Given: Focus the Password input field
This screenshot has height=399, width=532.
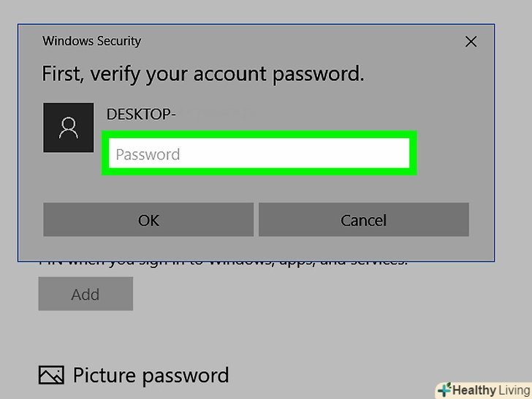Looking at the screenshot, I should [259, 154].
